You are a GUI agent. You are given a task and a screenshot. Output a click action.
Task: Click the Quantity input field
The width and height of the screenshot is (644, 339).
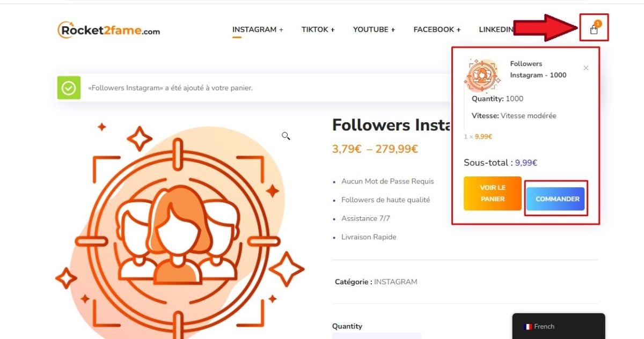(377, 336)
